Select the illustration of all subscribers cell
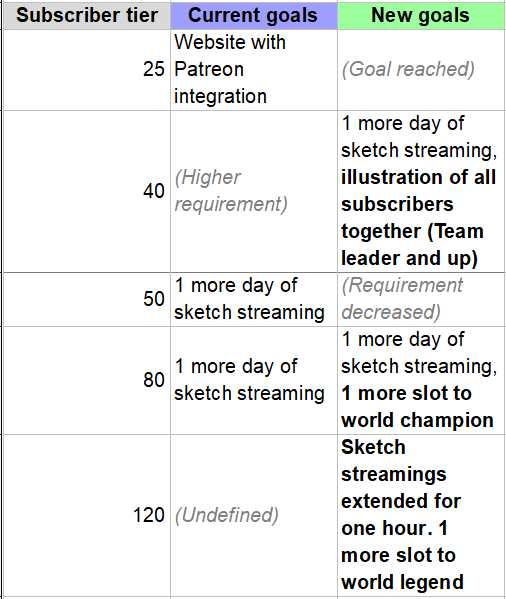This screenshot has width=506, height=599. tap(421, 191)
